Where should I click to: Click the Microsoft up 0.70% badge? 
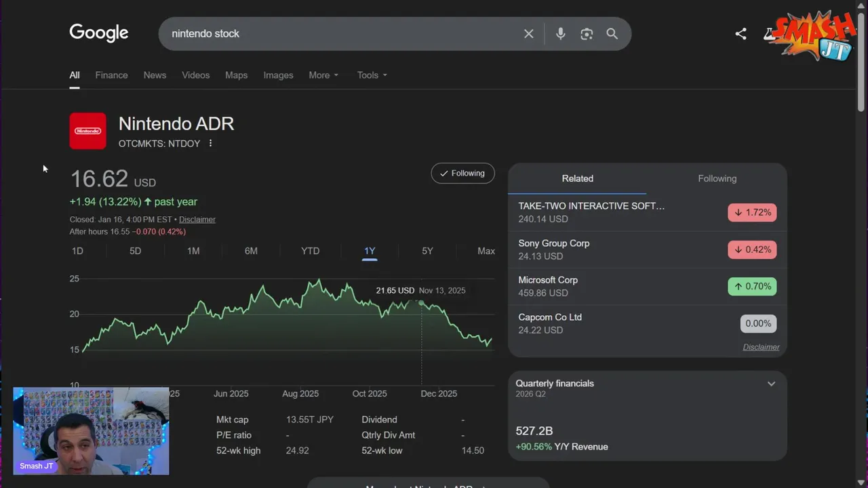click(752, 286)
